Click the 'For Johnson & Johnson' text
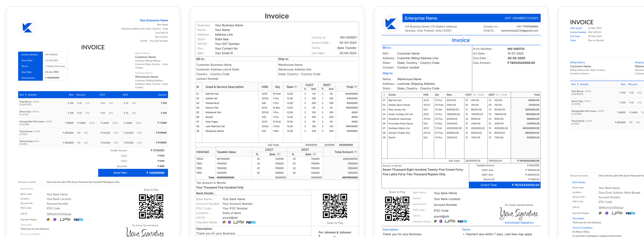This screenshot has height=237, width=644. [335, 232]
